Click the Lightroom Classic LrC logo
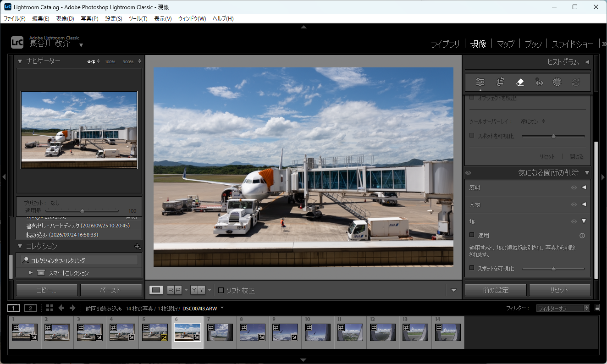607x364 pixels. pyautogui.click(x=17, y=42)
